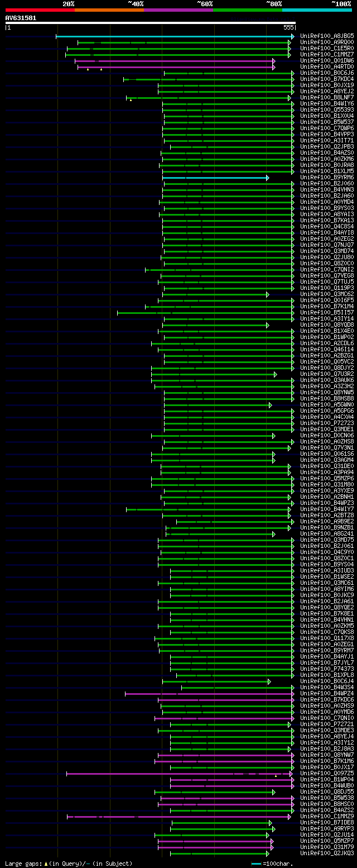Open hit UniRef100_A4RTD0
This screenshot has height=868, width=357.
[327, 67]
